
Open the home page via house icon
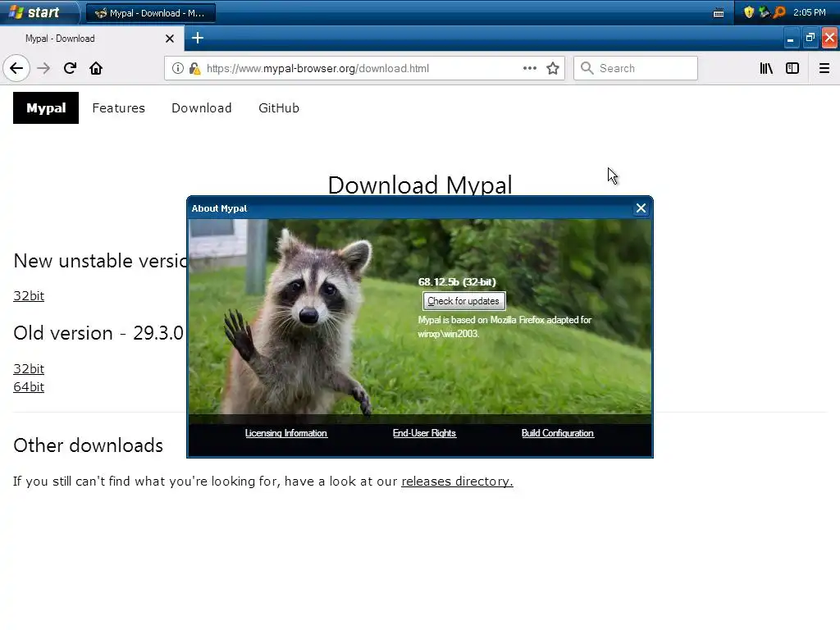(x=96, y=68)
